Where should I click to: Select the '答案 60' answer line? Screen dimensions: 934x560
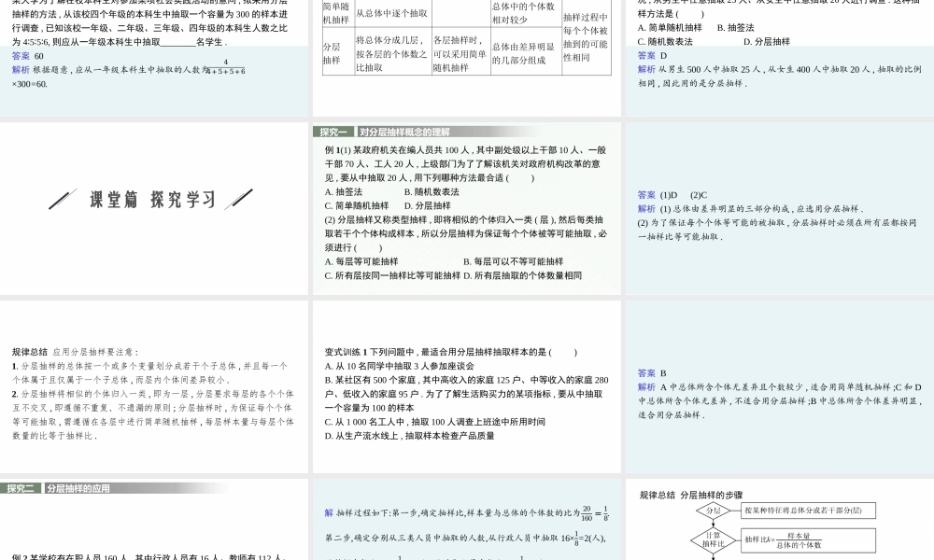[27, 56]
